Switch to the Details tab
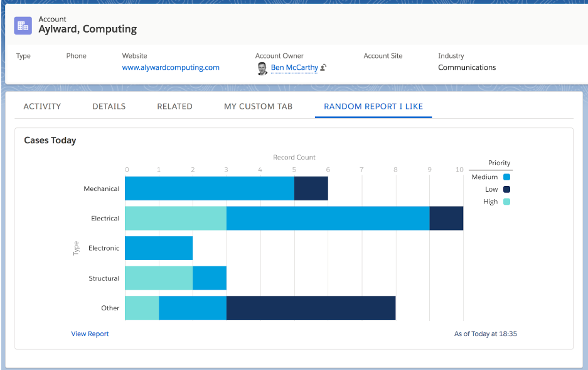Screen dimensions: 588x370 tap(109, 107)
